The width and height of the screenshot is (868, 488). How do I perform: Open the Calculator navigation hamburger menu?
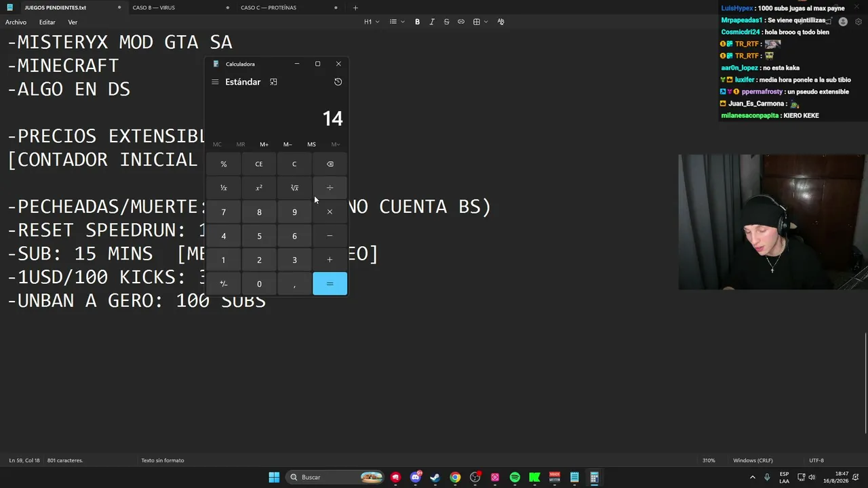[x=215, y=82]
